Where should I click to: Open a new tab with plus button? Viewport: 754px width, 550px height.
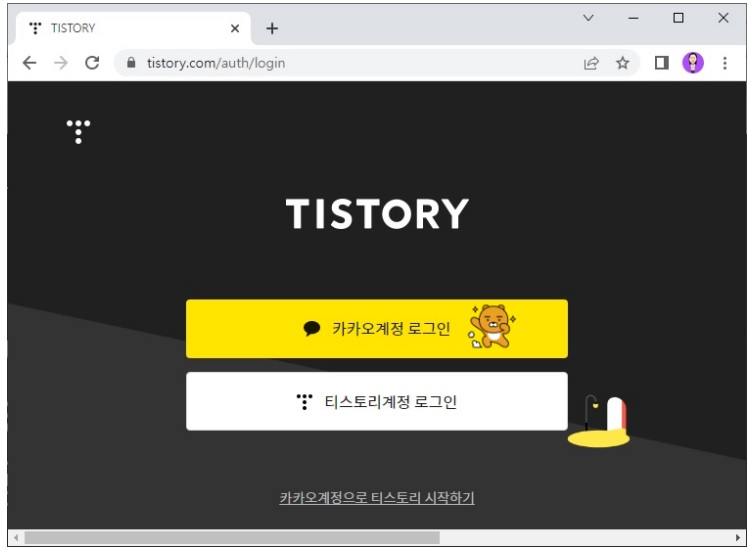(x=272, y=28)
